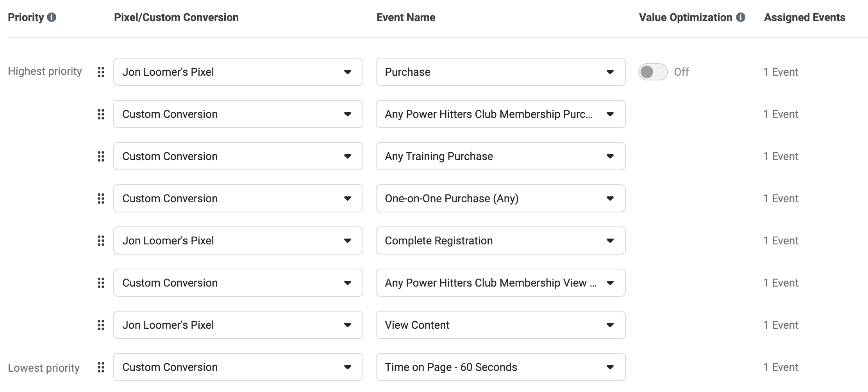
Task: Click the Assigned Events column header
Action: click(804, 17)
